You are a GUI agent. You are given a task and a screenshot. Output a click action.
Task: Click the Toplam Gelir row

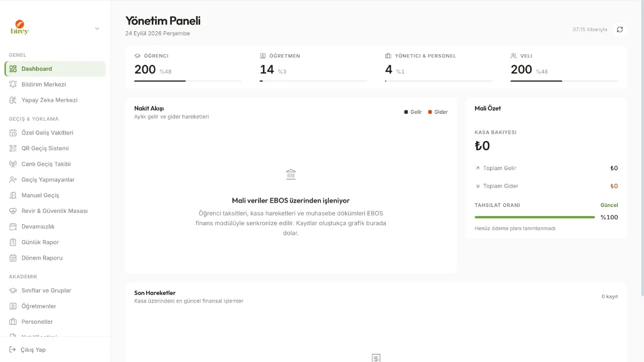[546, 168]
